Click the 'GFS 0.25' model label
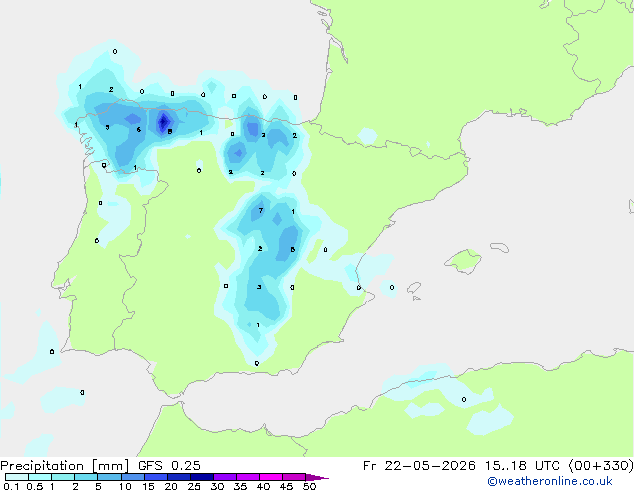Image resolution: width=634 pixels, height=490 pixels. 169,466
